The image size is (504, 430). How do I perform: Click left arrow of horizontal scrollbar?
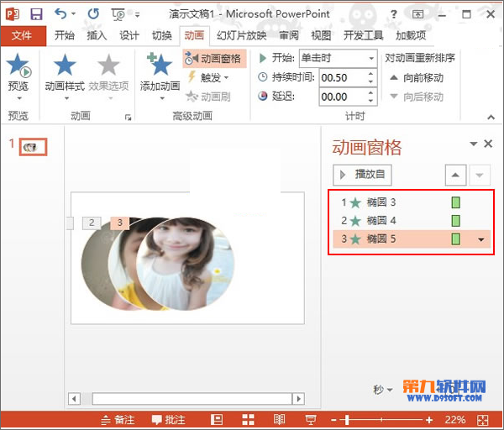tap(74, 399)
